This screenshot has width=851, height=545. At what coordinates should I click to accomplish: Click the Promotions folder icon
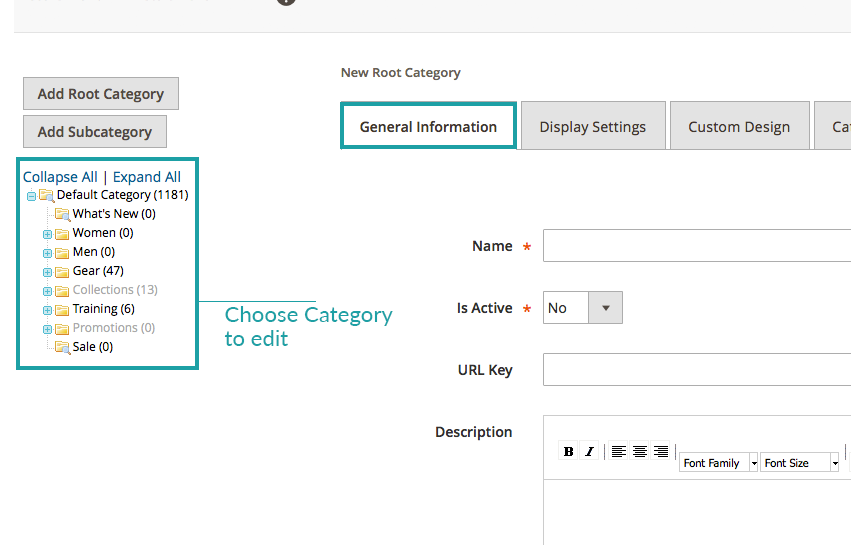pyautogui.click(x=62, y=329)
